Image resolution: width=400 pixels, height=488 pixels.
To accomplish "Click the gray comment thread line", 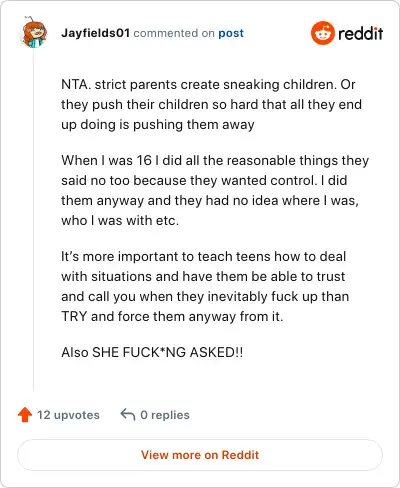I will [34, 220].
